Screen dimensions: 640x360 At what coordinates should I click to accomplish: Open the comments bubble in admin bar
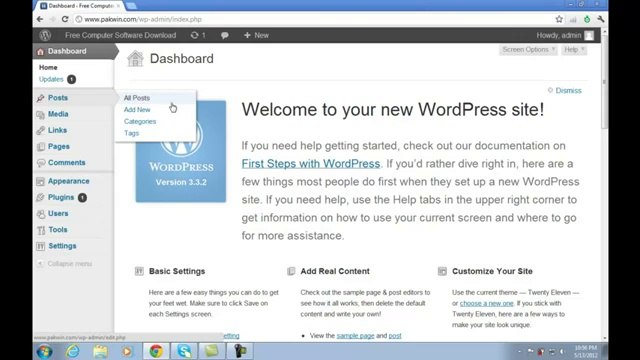point(224,36)
